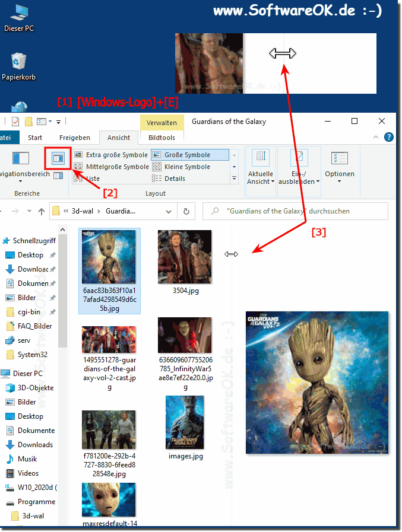Screen dimensions: 402x532
Task: Select pinned Dokumente under Schnellzugriff
Action: [30, 283]
